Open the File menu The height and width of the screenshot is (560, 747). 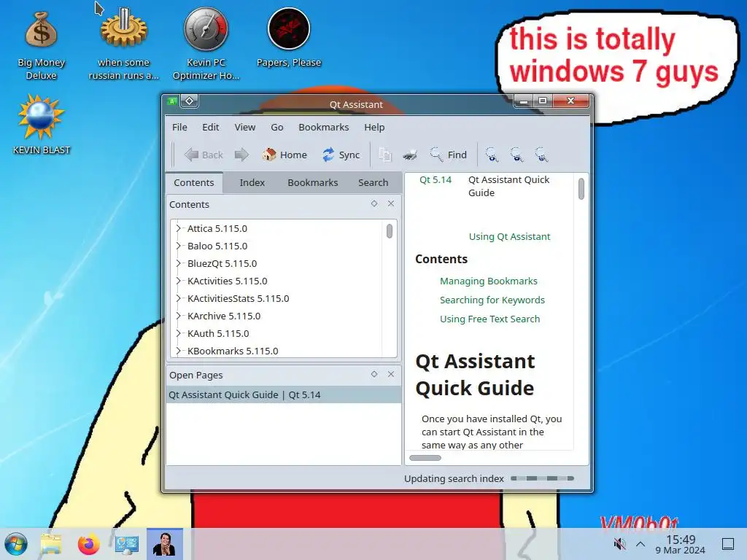point(179,127)
